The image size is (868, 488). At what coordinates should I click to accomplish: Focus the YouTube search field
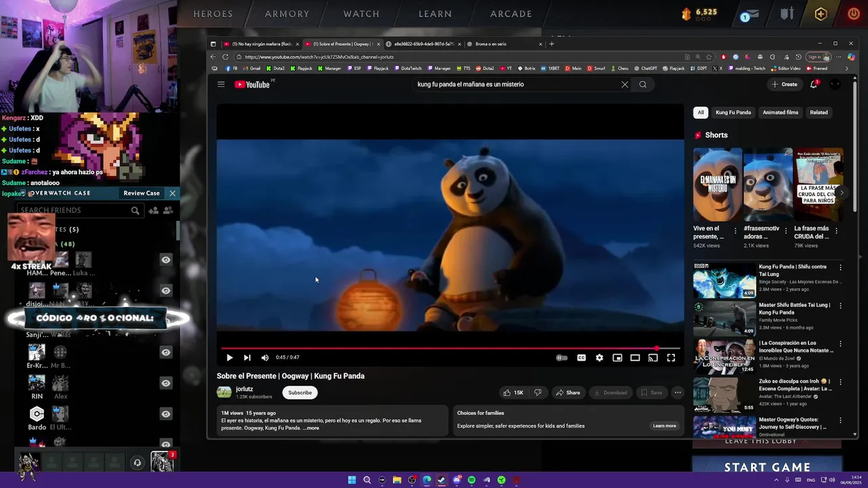(515, 85)
